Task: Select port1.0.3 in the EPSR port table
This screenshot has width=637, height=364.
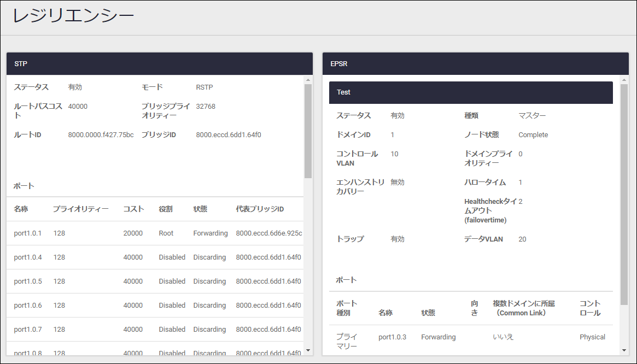Action: [392, 337]
